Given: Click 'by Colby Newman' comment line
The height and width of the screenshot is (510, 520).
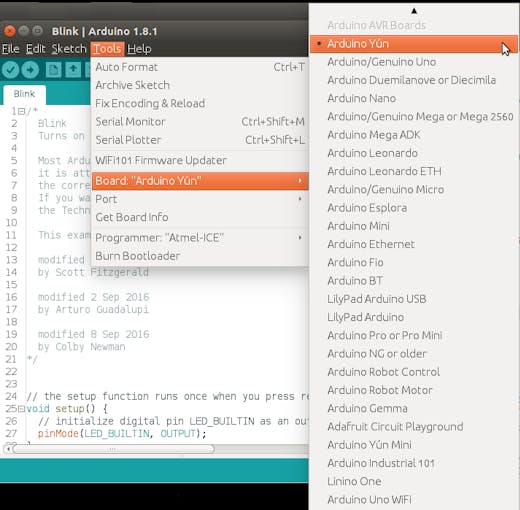Looking at the screenshot, I should [82, 347].
